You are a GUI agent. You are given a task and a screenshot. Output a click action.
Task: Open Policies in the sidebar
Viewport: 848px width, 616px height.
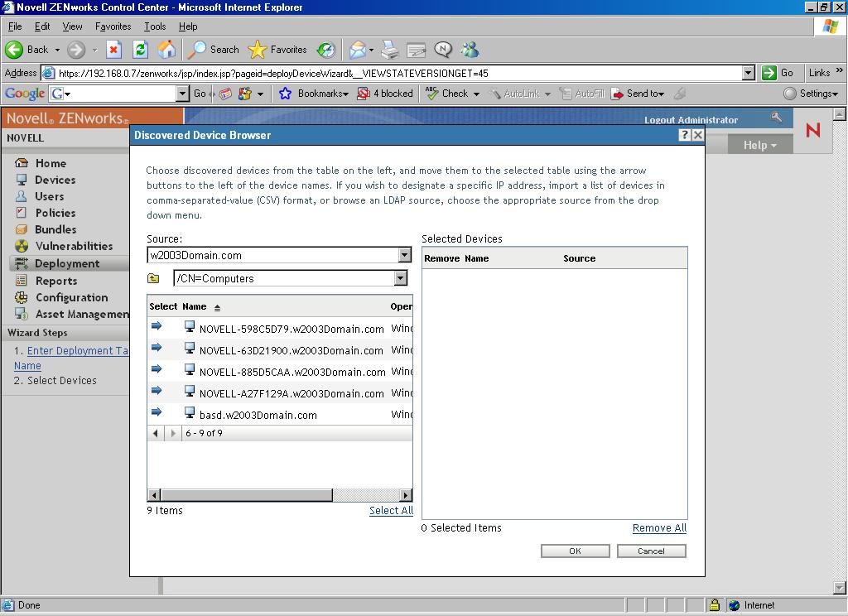click(55, 213)
